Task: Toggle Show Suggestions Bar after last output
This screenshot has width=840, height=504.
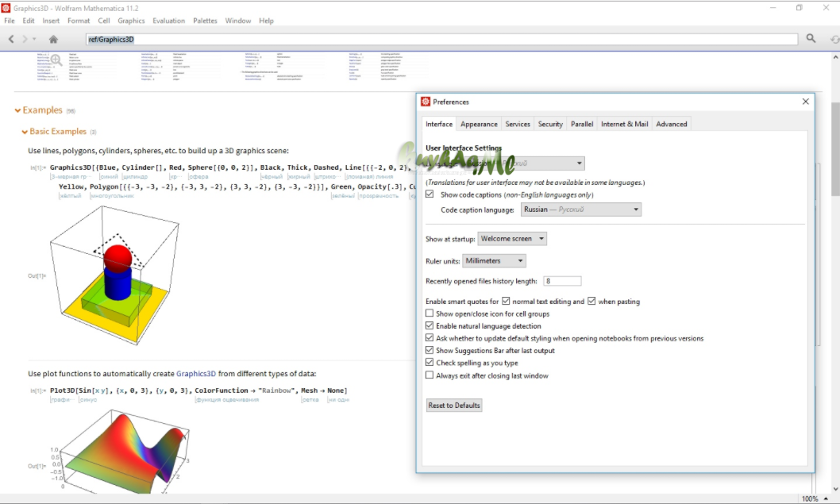Action: tap(430, 350)
